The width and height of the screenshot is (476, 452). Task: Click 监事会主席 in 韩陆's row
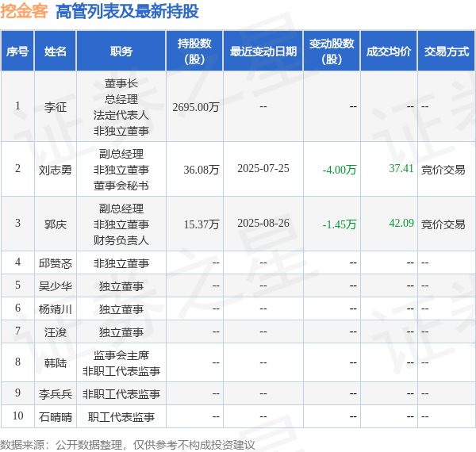121,355
